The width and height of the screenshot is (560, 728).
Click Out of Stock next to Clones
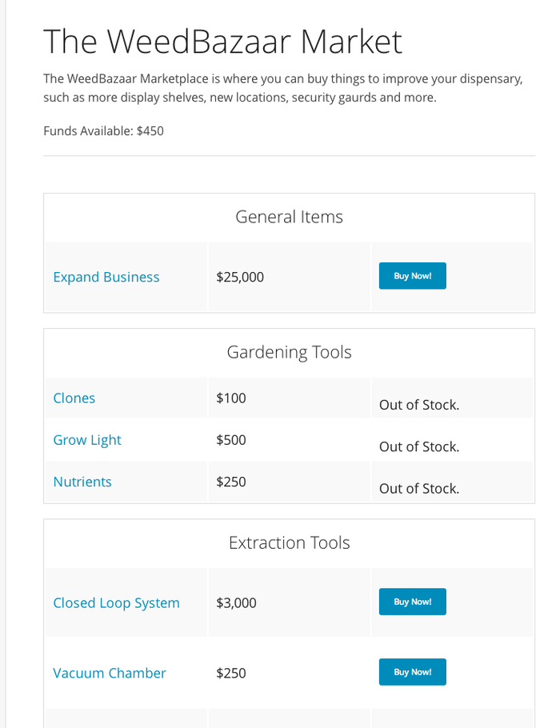tap(419, 405)
